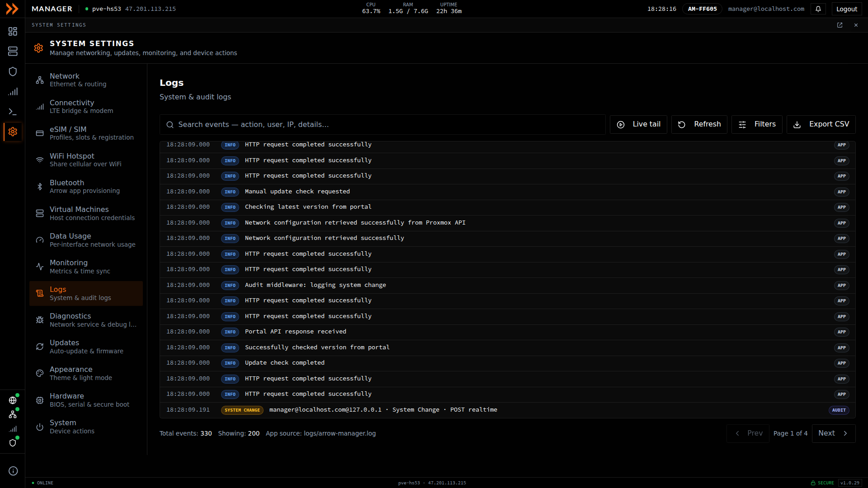Click the chip icon beside Hardware
This screenshot has height=488, width=868.
click(x=40, y=400)
